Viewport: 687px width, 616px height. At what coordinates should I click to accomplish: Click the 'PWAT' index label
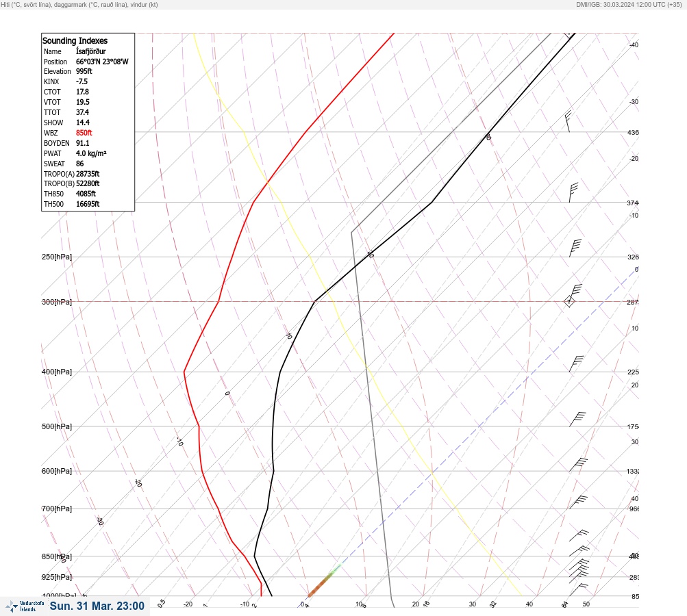(x=53, y=153)
